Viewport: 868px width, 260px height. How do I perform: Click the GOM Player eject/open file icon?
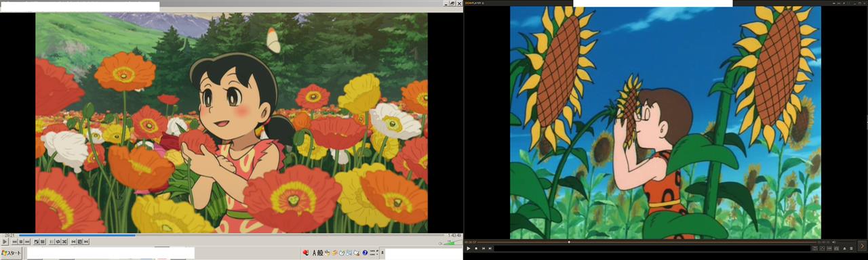click(x=844, y=248)
